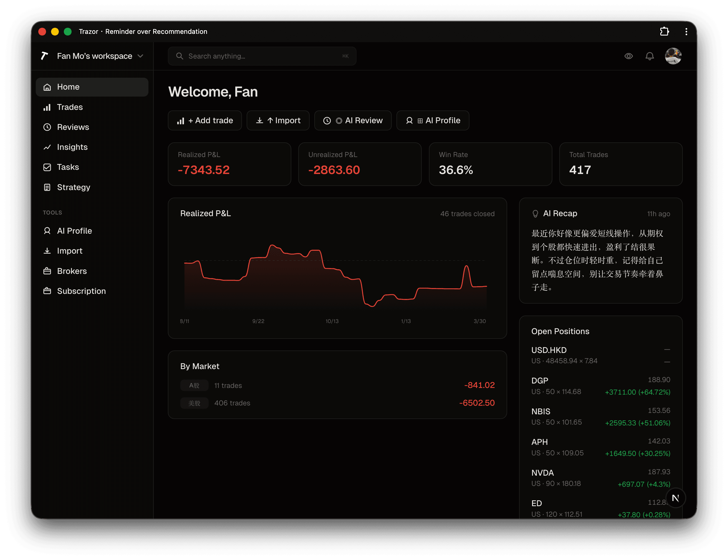Open the Insights chart icon
This screenshot has height=560, width=728.
[x=47, y=147]
